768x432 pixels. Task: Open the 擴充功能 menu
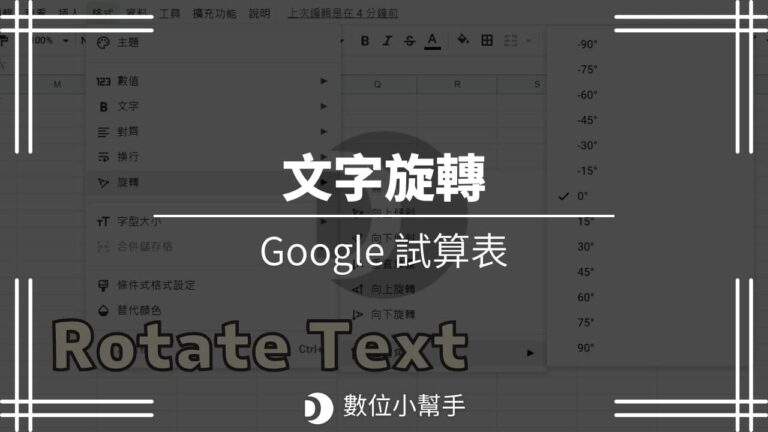point(215,13)
